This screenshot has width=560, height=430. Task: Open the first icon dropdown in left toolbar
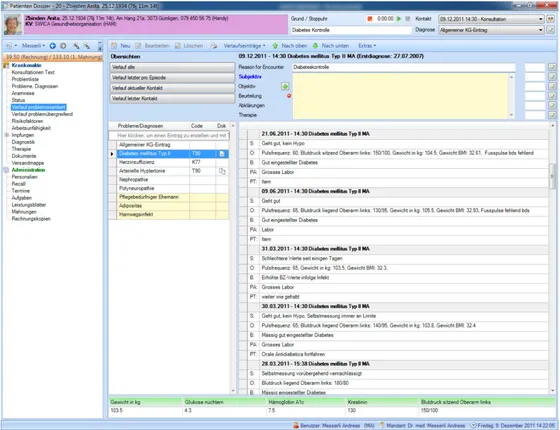pos(11,46)
